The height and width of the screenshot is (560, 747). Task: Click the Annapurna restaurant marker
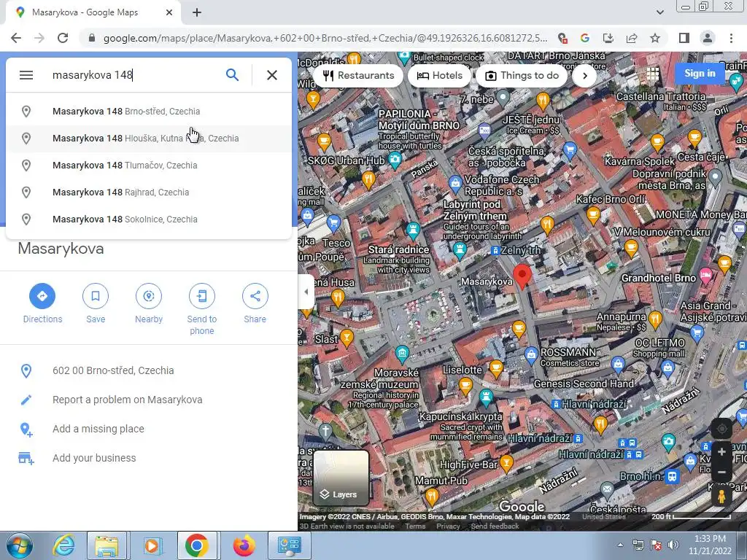(655, 319)
